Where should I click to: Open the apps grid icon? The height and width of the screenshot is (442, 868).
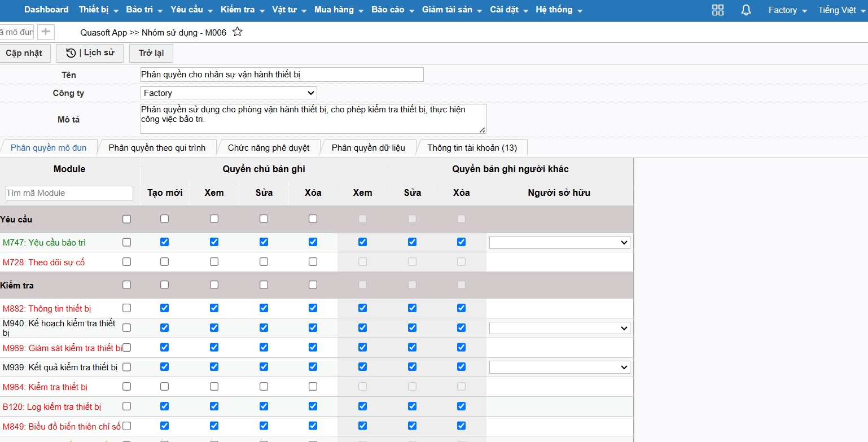pos(718,10)
